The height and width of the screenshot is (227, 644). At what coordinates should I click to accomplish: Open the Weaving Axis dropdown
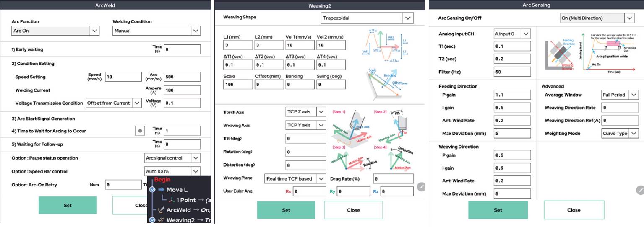(305, 125)
